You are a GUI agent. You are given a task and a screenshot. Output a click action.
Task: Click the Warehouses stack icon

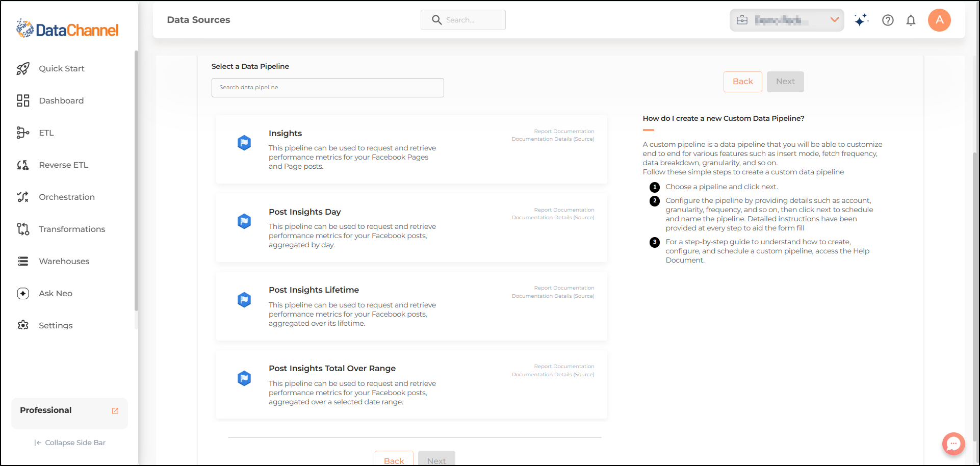point(23,261)
